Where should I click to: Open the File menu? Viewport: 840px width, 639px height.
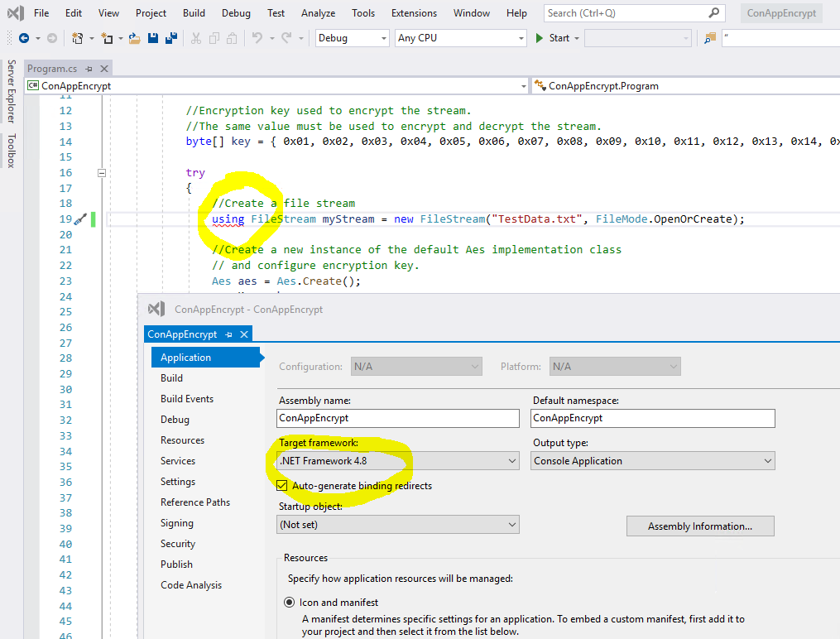click(x=41, y=13)
